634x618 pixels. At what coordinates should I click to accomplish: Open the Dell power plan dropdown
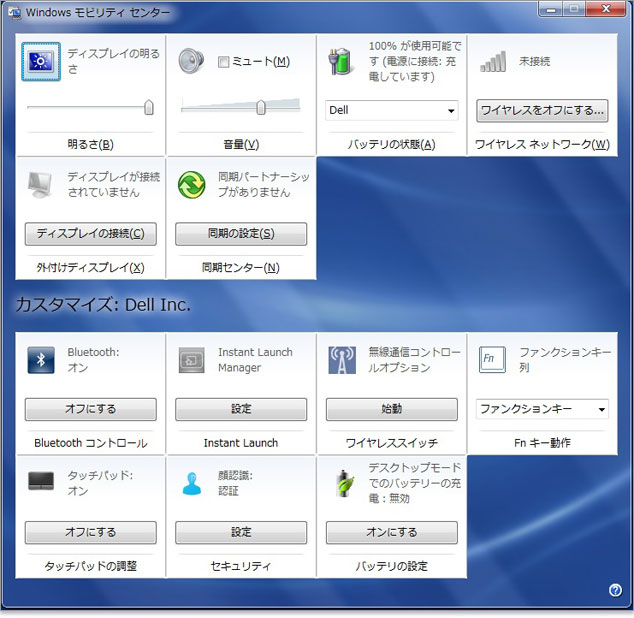click(391, 110)
